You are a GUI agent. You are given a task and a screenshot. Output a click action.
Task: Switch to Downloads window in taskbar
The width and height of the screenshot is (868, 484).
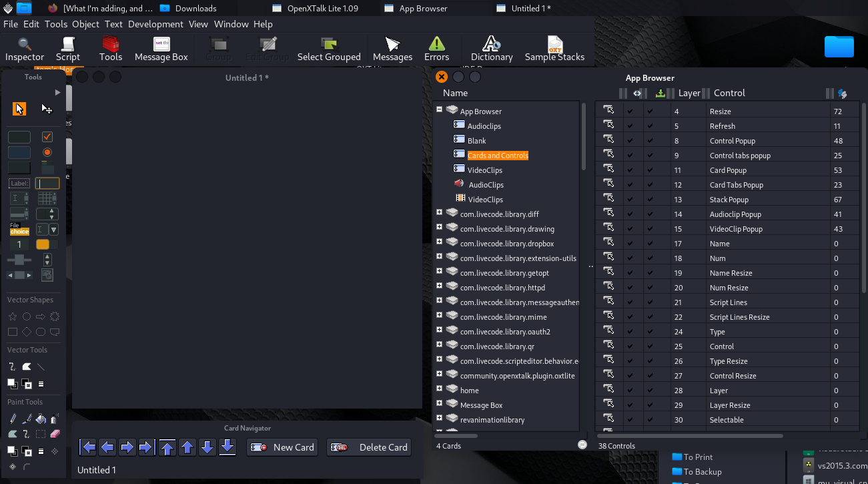click(x=189, y=8)
